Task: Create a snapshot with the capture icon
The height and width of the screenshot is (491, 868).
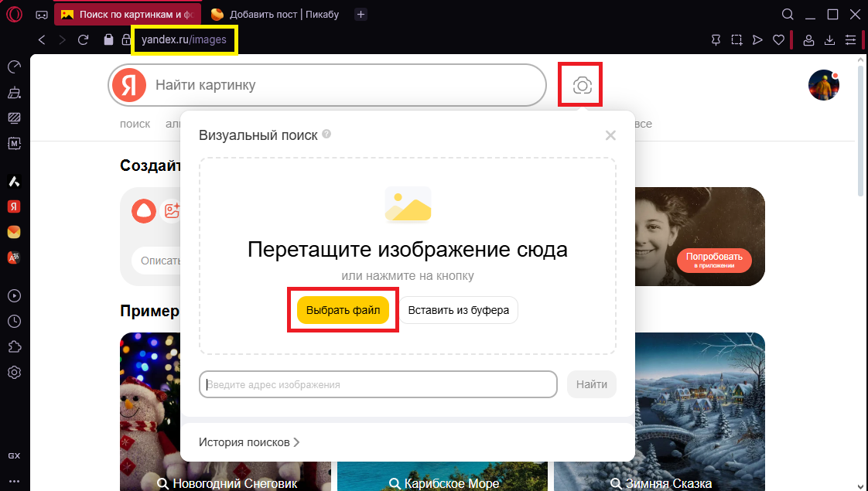Action: click(x=736, y=39)
